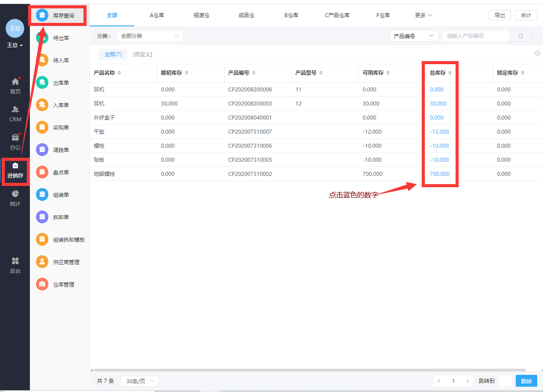Switch to the 成品仓 tab
The width and height of the screenshot is (543, 392).
(246, 15)
